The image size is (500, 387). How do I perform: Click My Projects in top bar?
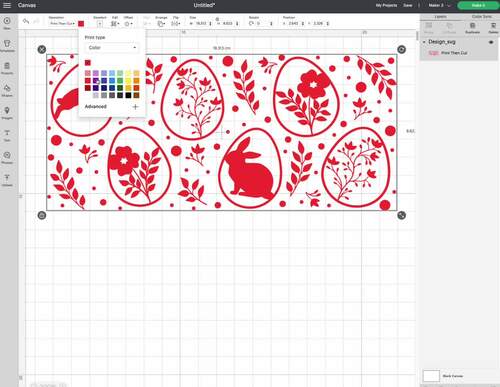386,5
